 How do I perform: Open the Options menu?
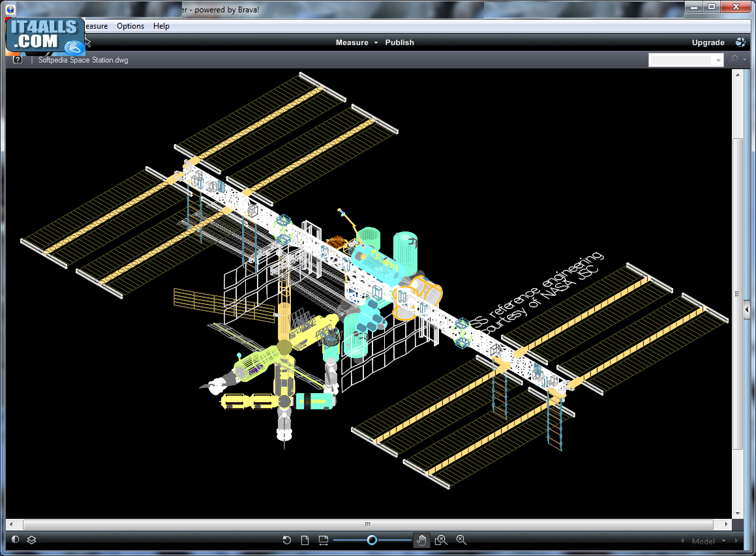[x=130, y=25]
